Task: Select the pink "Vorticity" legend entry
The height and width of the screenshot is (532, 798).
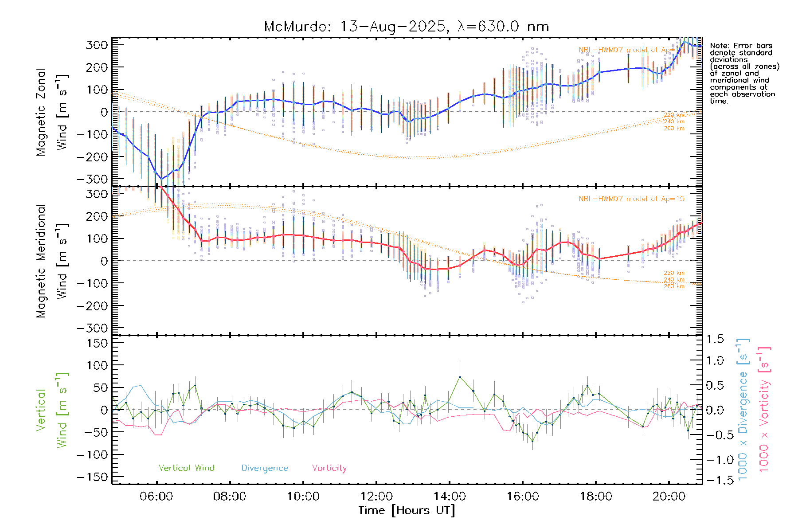Action: click(329, 468)
